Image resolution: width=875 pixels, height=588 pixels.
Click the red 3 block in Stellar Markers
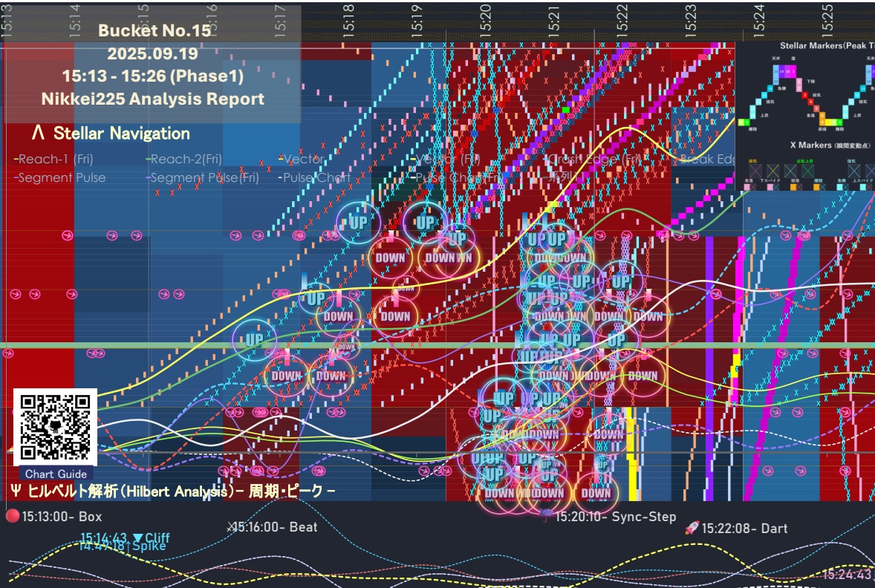pyautogui.click(x=806, y=95)
